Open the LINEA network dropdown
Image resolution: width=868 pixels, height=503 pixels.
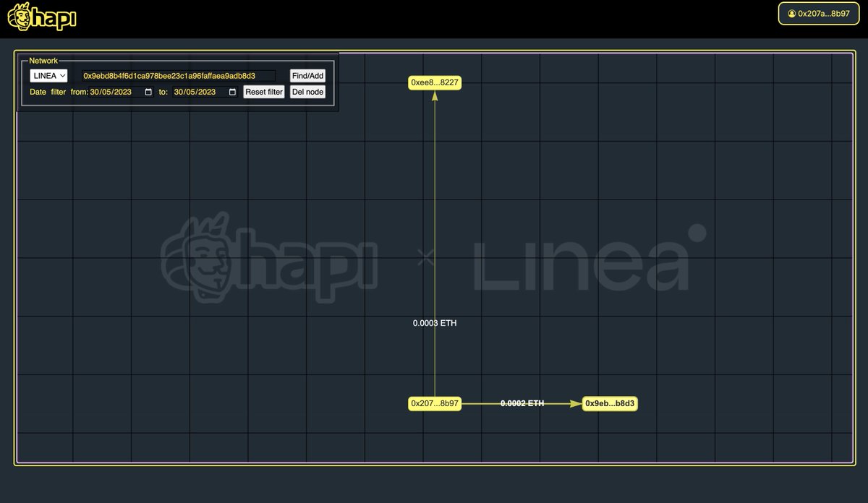coord(48,75)
